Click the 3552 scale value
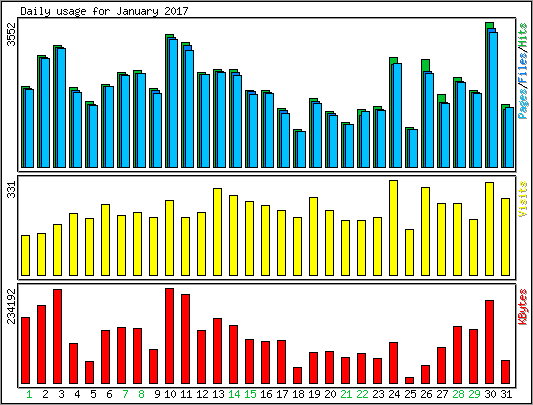533x405 pixels. click(x=12, y=34)
